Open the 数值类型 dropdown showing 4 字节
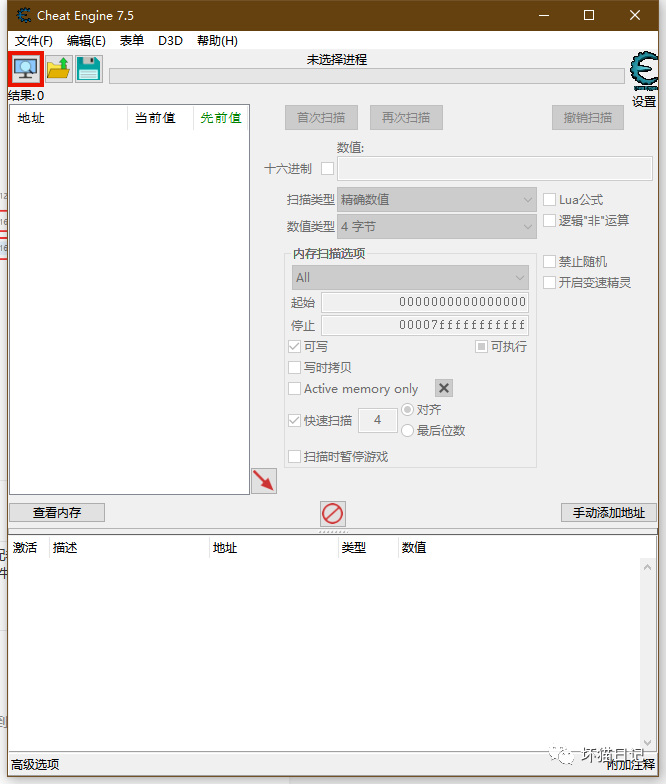 coord(436,226)
